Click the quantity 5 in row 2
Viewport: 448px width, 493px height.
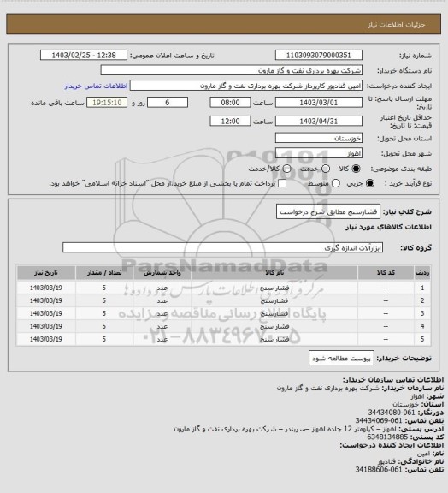(x=104, y=301)
